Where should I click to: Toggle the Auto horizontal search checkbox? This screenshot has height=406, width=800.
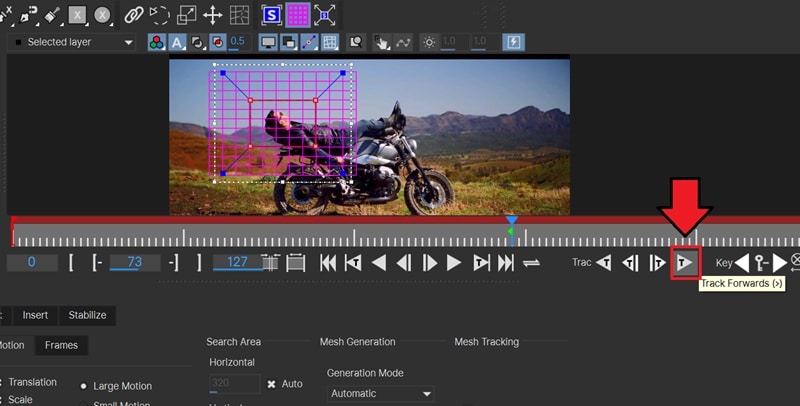coord(271,384)
